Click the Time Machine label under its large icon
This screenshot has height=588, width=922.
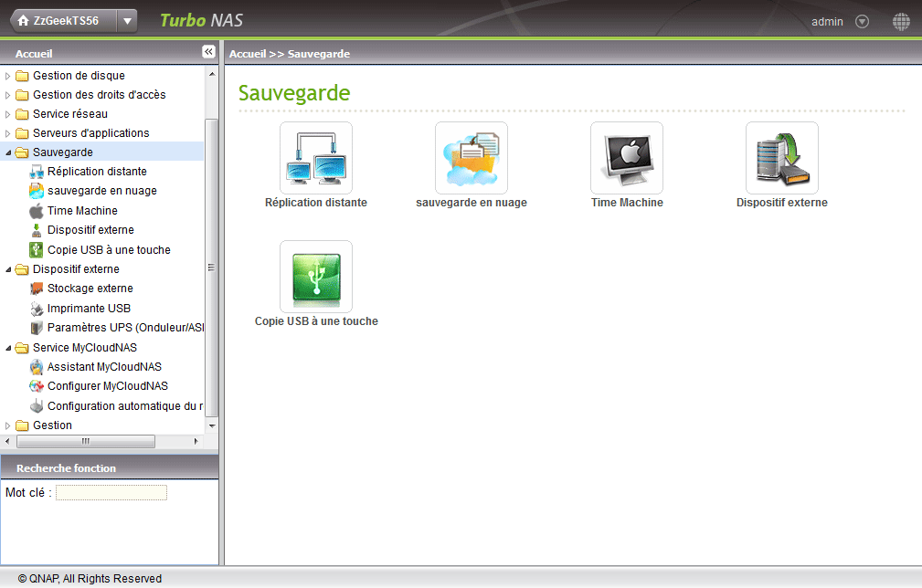point(627,203)
